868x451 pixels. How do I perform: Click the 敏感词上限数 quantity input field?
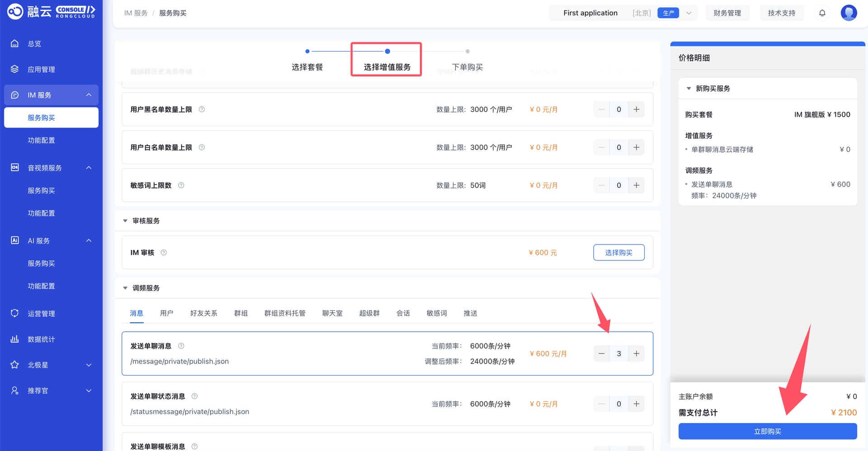(x=618, y=185)
